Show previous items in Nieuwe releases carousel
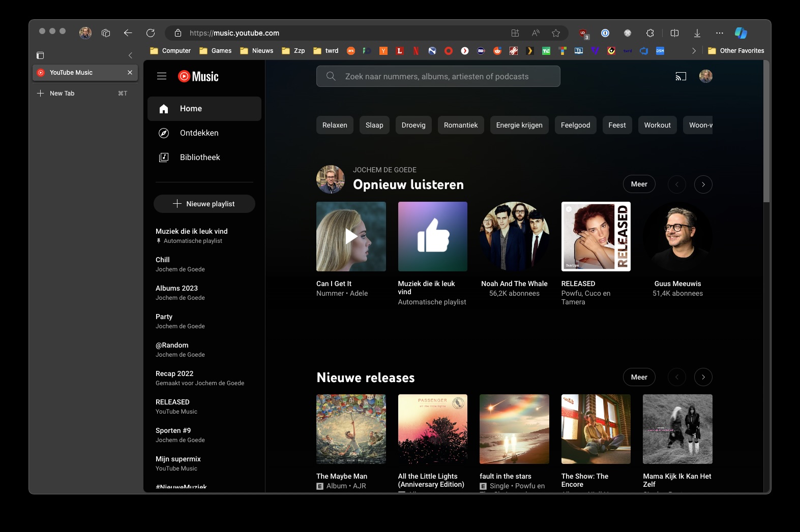The image size is (800, 532). pyautogui.click(x=677, y=377)
